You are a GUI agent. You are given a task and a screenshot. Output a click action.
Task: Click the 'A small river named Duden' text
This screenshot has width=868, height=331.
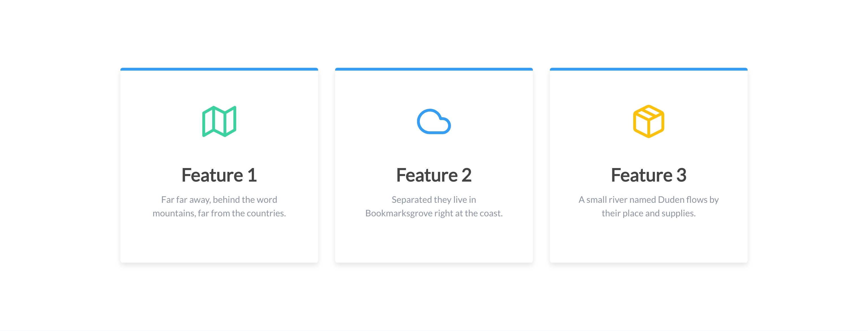648,200
